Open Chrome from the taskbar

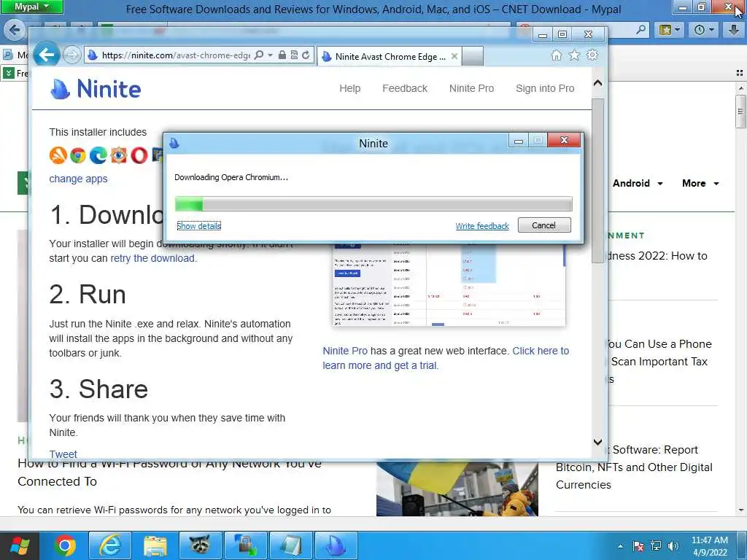pos(65,545)
